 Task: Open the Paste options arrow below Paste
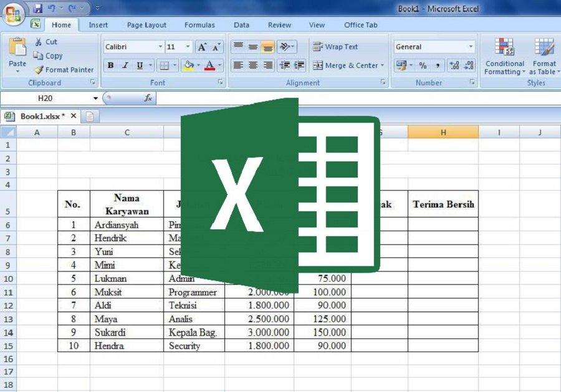(17, 72)
